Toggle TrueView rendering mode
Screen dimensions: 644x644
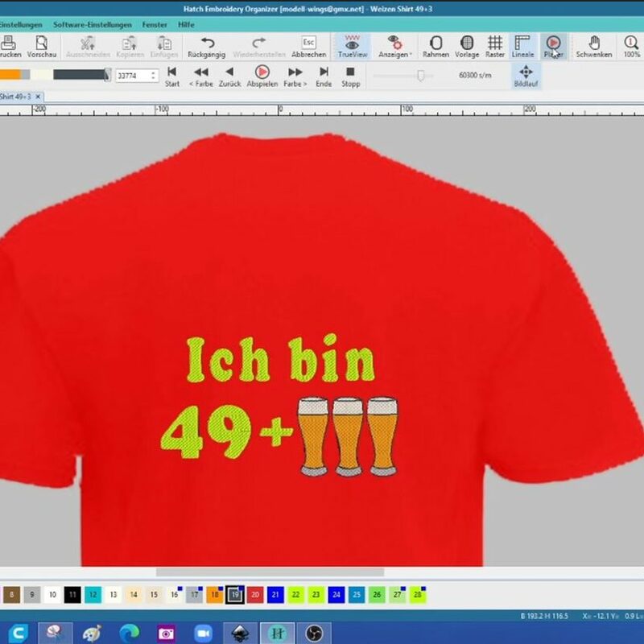[352, 43]
